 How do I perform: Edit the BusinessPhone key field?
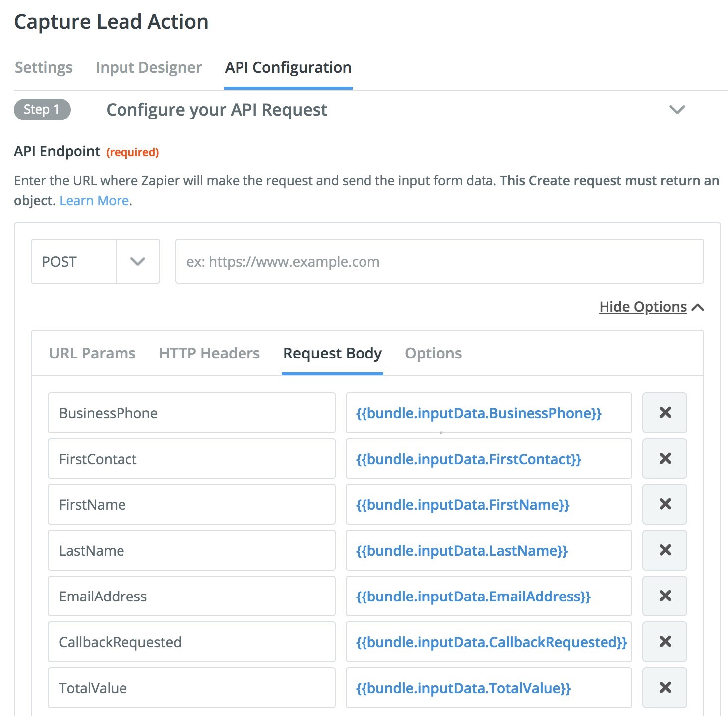pyautogui.click(x=191, y=413)
